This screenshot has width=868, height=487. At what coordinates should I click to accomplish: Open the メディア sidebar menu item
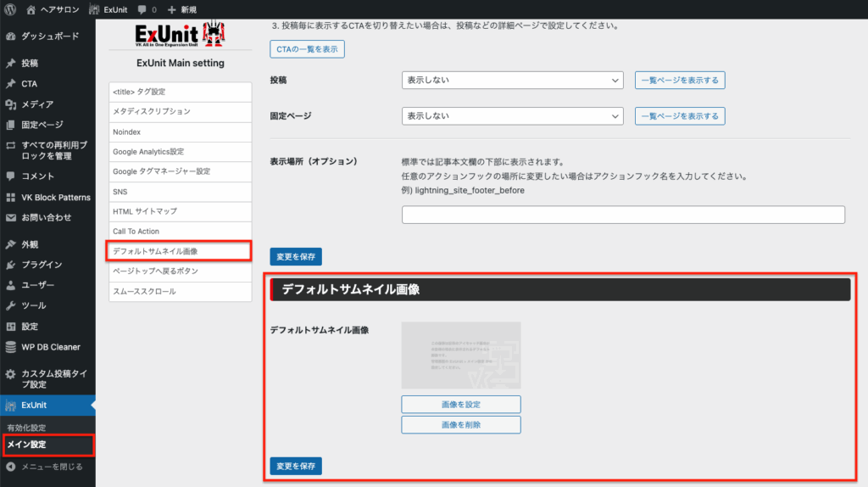point(36,104)
